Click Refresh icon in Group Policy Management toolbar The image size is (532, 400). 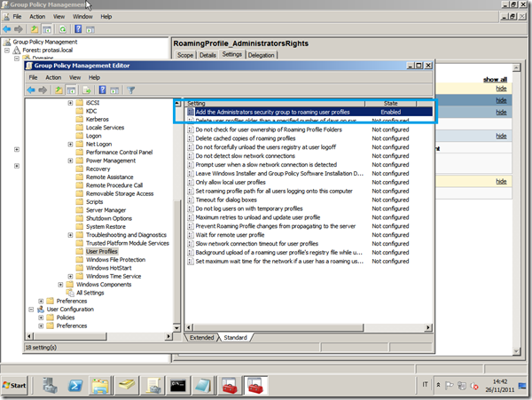pyautogui.click(x=62, y=29)
